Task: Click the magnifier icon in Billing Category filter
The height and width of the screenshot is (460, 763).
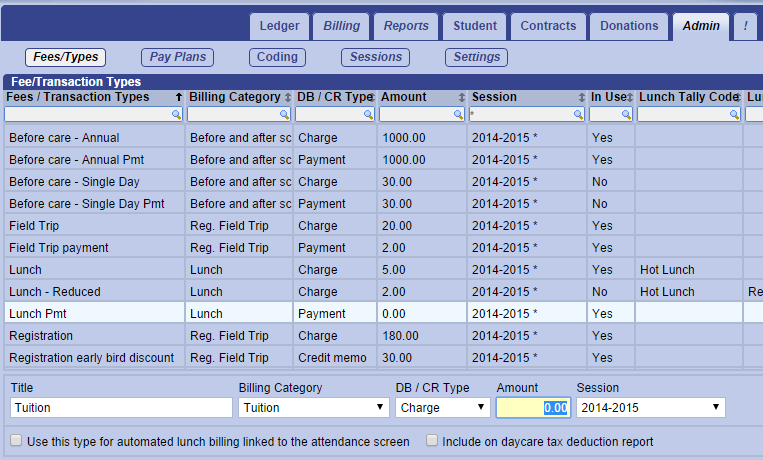Action: click(285, 115)
